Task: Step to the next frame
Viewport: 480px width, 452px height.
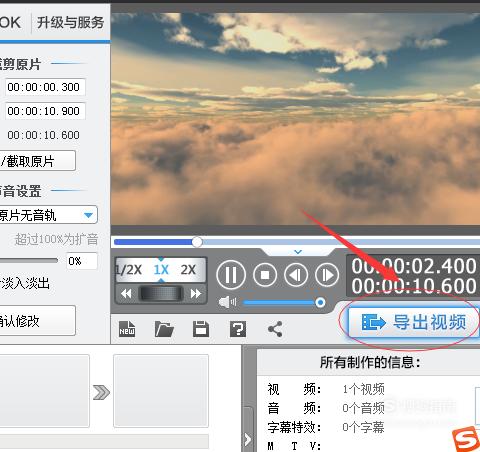Action: (327, 275)
